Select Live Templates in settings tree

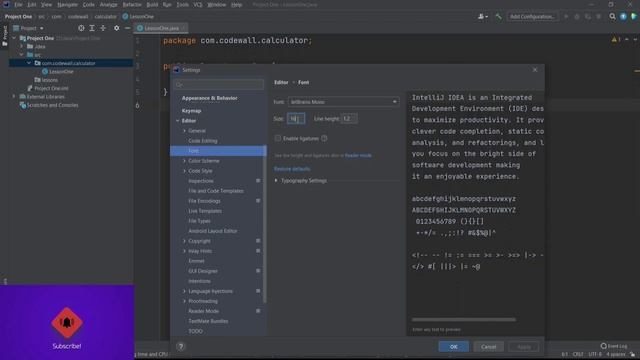click(205, 211)
